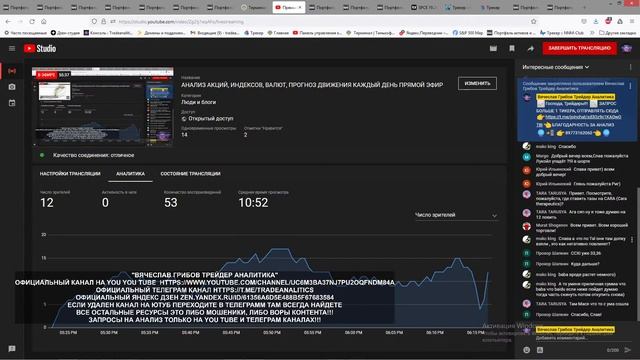This screenshot has width=640, height=360.
Task: Open browser downloads arrow icon
Action: [596, 21]
